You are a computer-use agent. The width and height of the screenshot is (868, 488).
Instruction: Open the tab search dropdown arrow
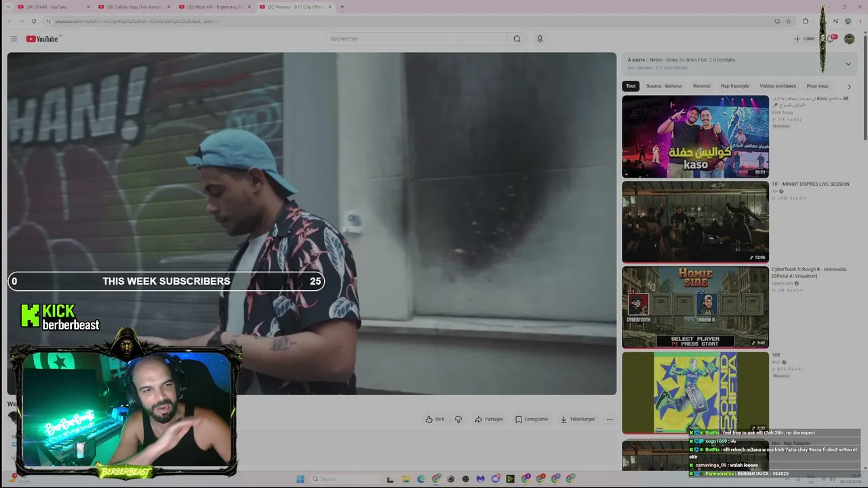[x=8, y=7]
